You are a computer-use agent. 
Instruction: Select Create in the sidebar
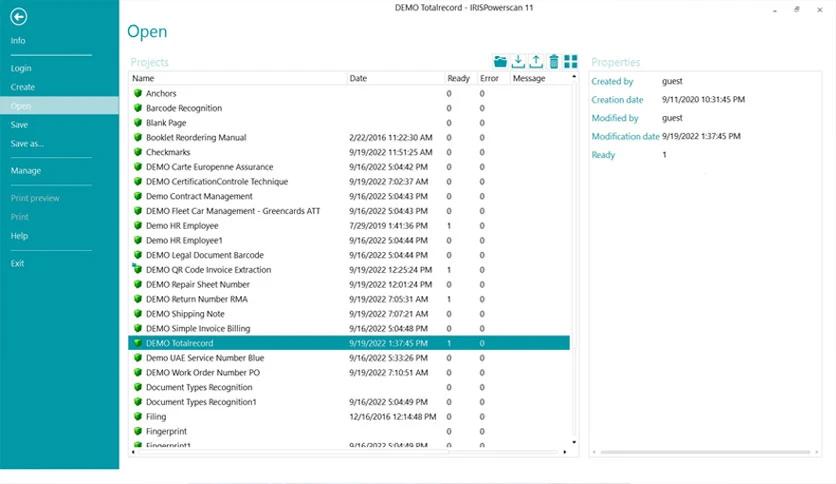(x=22, y=87)
